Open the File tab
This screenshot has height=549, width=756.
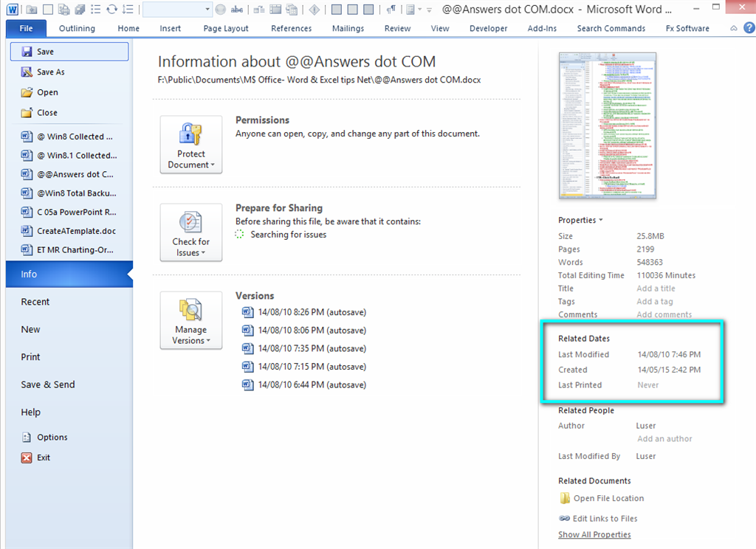pyautogui.click(x=26, y=29)
